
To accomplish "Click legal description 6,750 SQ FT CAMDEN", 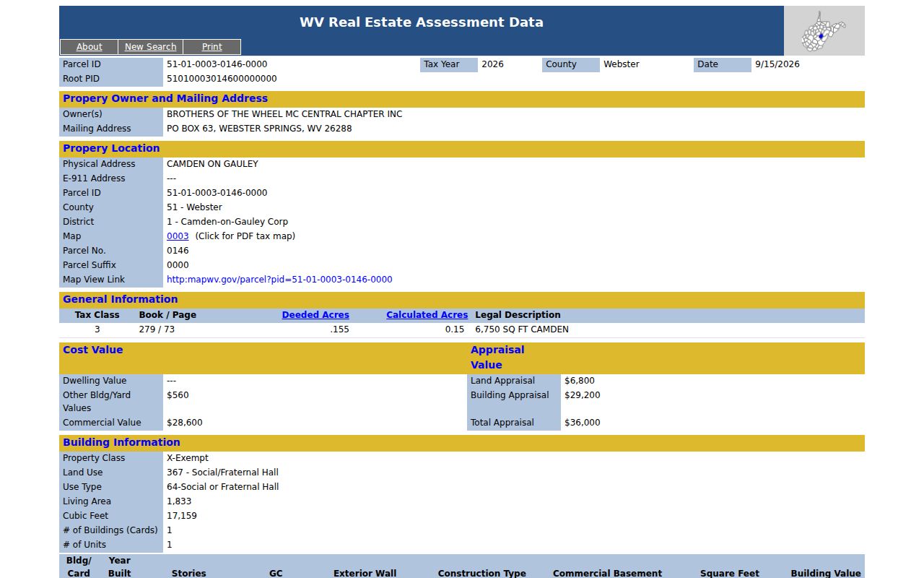I will coord(522,329).
